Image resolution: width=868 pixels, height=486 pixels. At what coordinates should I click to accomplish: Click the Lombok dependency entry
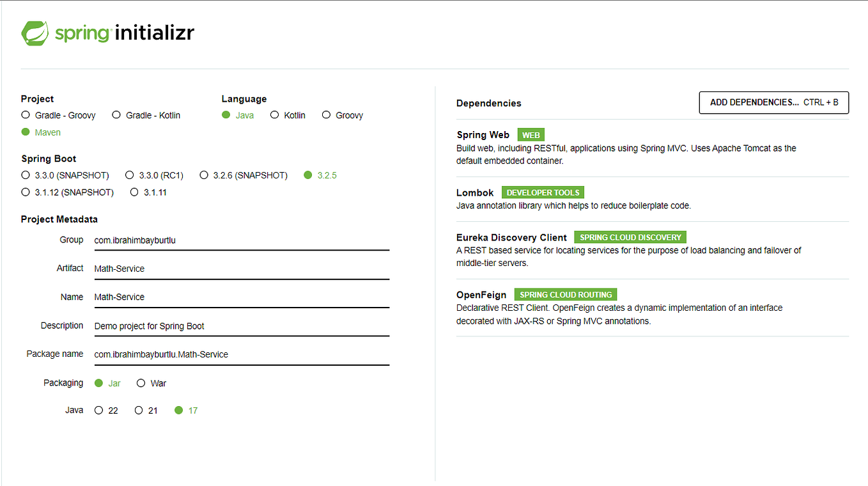(x=653, y=199)
